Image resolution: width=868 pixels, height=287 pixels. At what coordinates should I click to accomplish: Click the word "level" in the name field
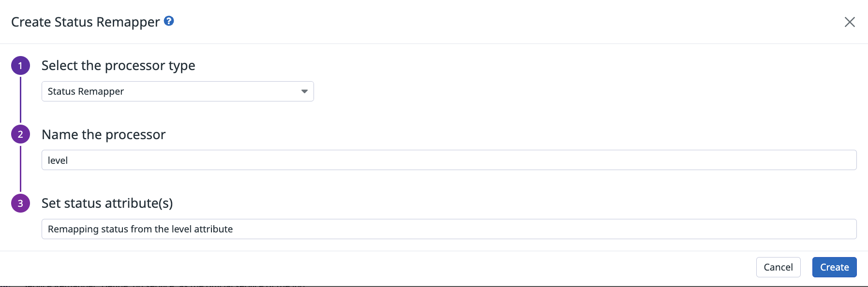(x=58, y=160)
